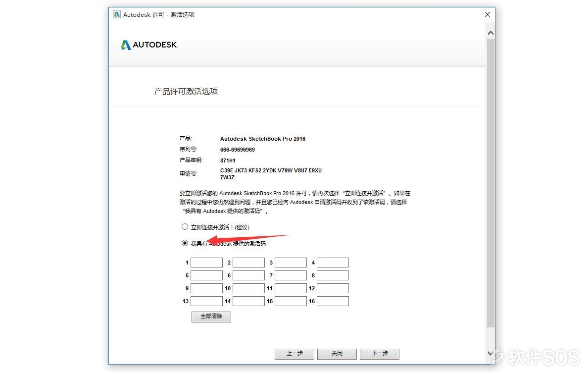Screen dimensions: 588x372
Task: Click activation code field 11
Action: (x=291, y=288)
